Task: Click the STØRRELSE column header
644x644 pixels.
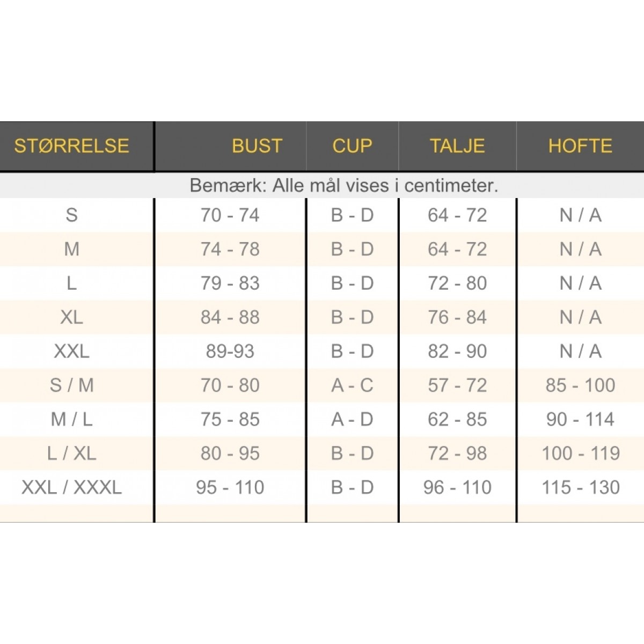Action: pos(71,146)
